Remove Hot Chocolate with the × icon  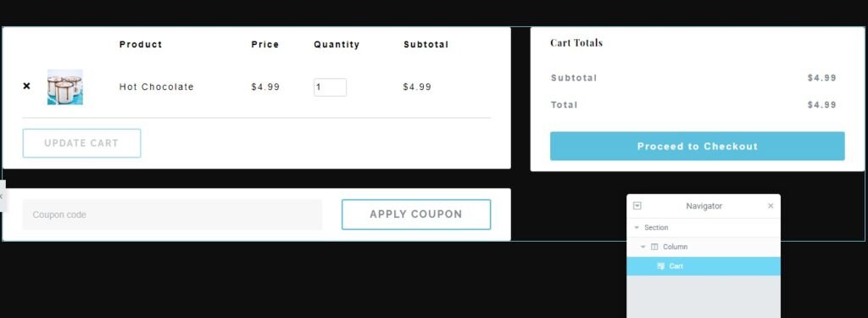coord(26,86)
